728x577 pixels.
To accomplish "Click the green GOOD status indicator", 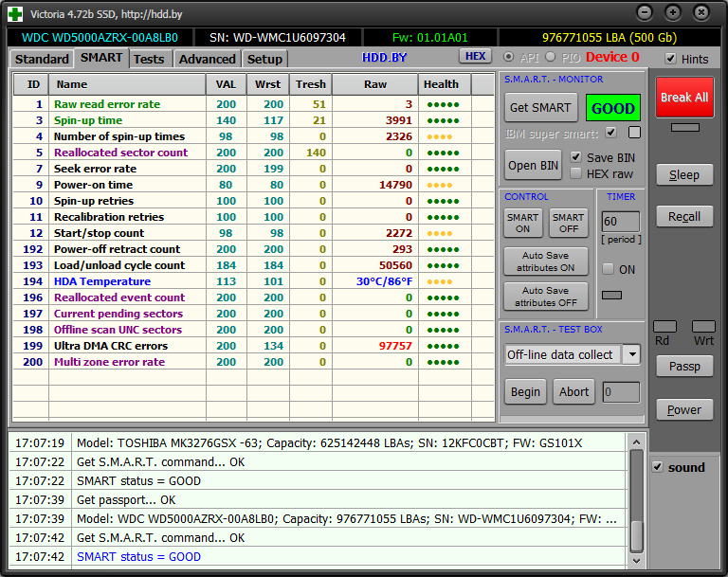I will [613, 108].
